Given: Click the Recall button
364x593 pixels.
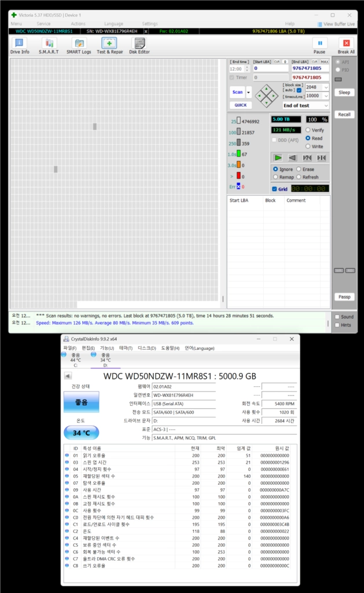Looking at the screenshot, I should point(344,115).
